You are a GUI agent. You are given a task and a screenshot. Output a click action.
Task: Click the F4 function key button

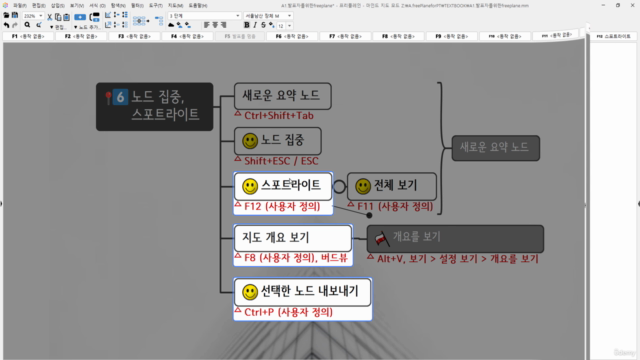point(187,36)
